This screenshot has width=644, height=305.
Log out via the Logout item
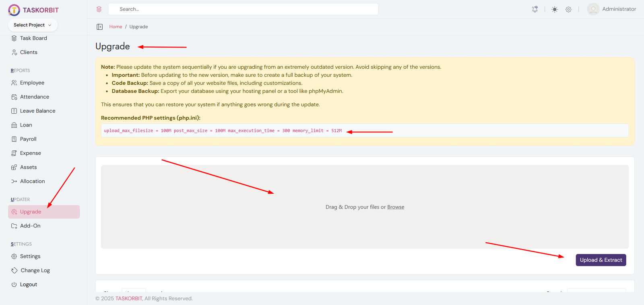pos(29,285)
